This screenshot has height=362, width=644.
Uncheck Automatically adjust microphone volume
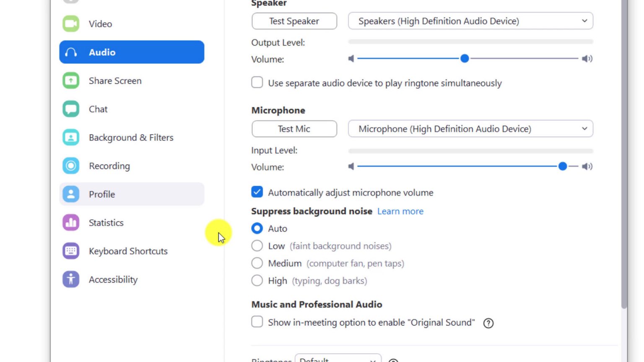(x=257, y=192)
